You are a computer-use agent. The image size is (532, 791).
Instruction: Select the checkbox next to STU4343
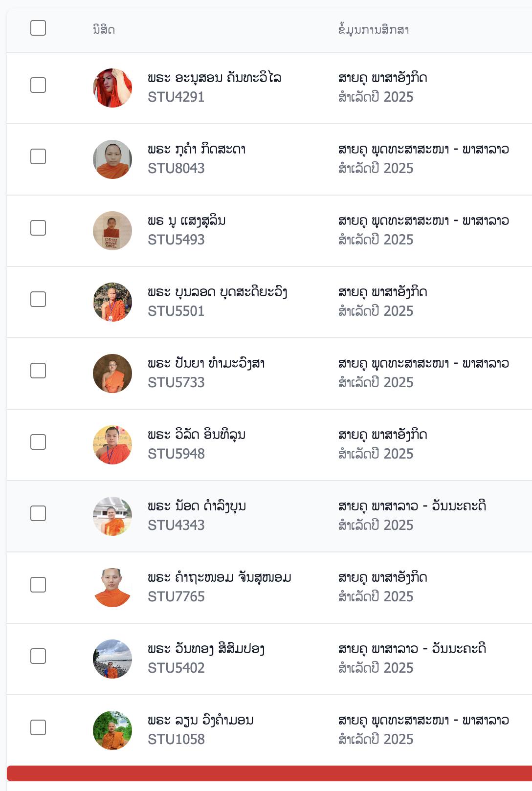(38, 513)
